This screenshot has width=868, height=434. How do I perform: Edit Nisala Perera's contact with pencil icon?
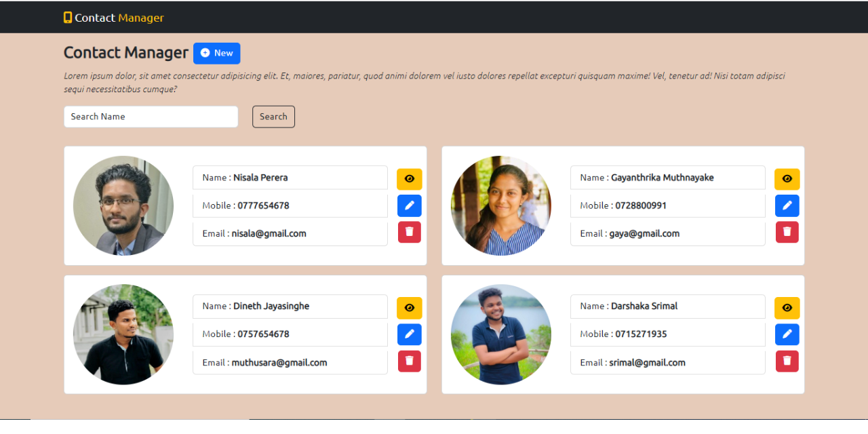coord(410,205)
